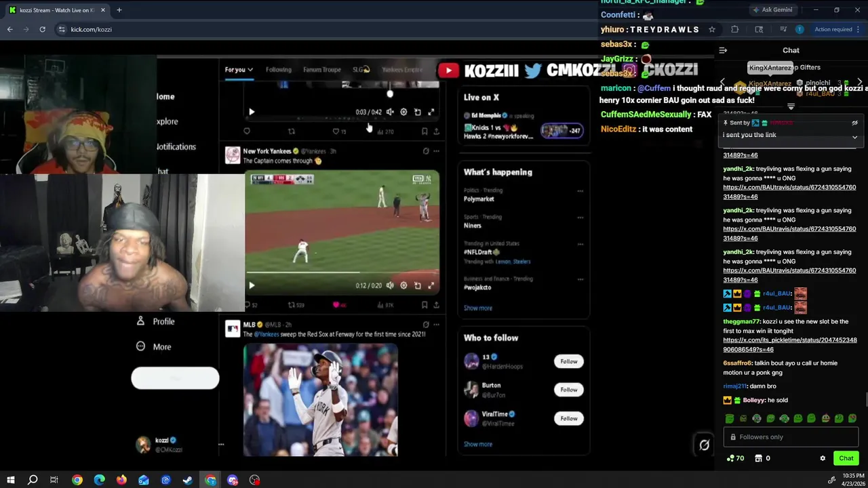
Task: Reply to the New York Yankees post
Action: (247, 305)
